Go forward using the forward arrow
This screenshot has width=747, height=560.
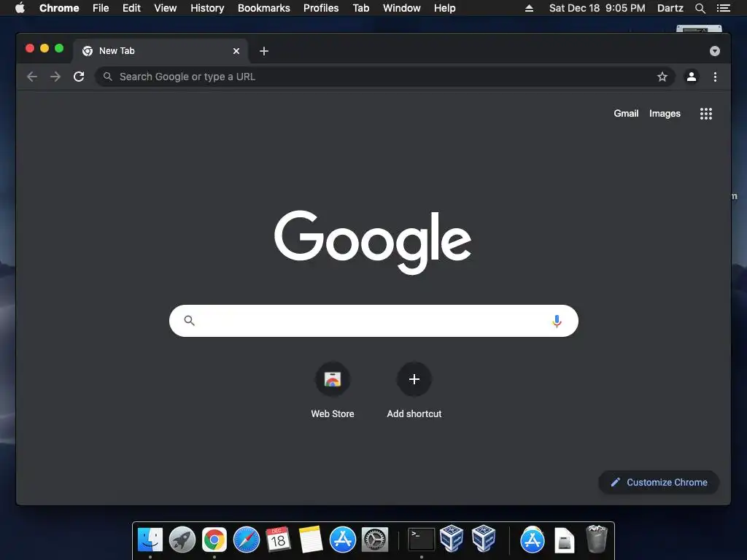click(x=55, y=77)
